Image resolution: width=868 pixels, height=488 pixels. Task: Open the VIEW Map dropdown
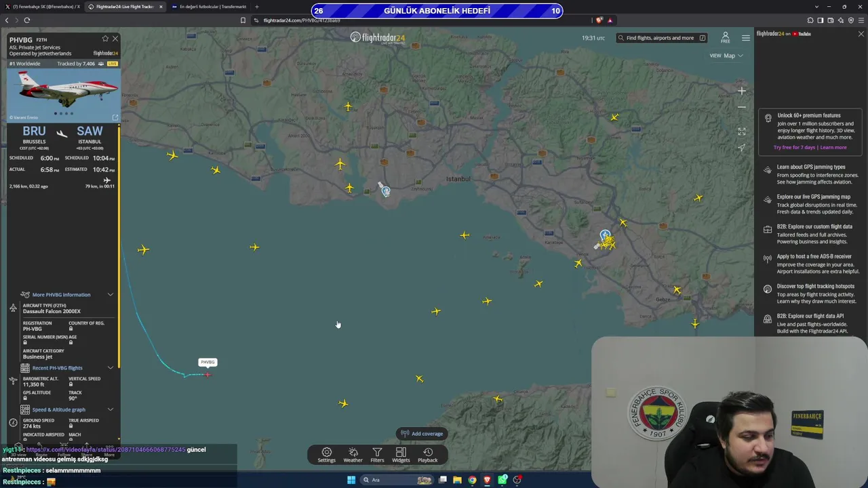[x=726, y=56]
